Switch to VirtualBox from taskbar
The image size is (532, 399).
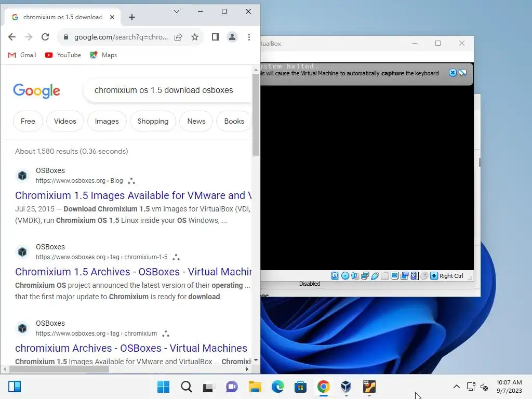tap(346, 387)
